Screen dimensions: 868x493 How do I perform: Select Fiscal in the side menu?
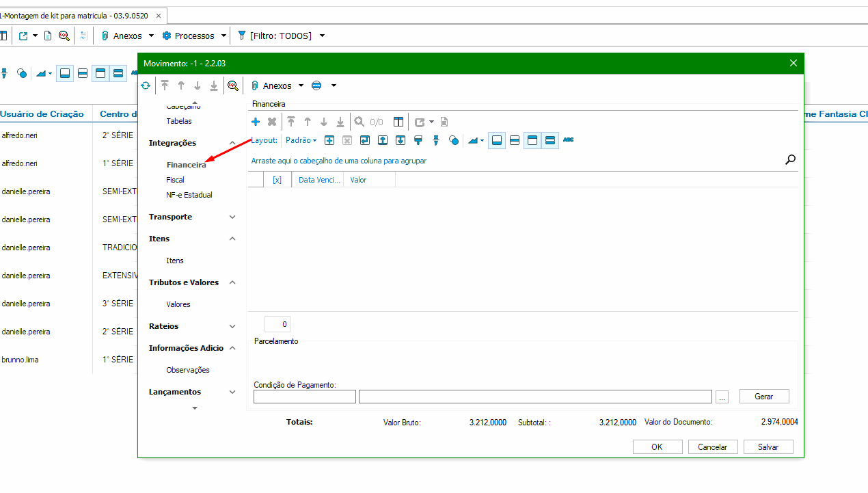(x=175, y=180)
